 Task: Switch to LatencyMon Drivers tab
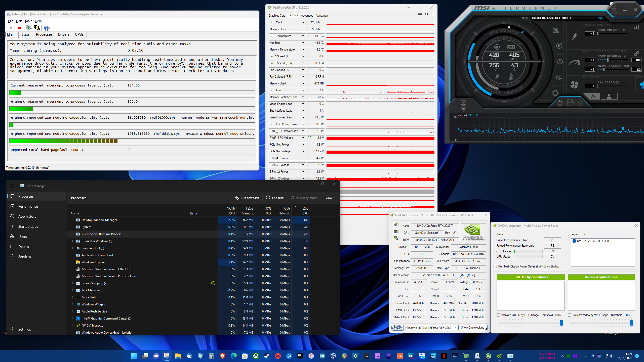pos(64,34)
